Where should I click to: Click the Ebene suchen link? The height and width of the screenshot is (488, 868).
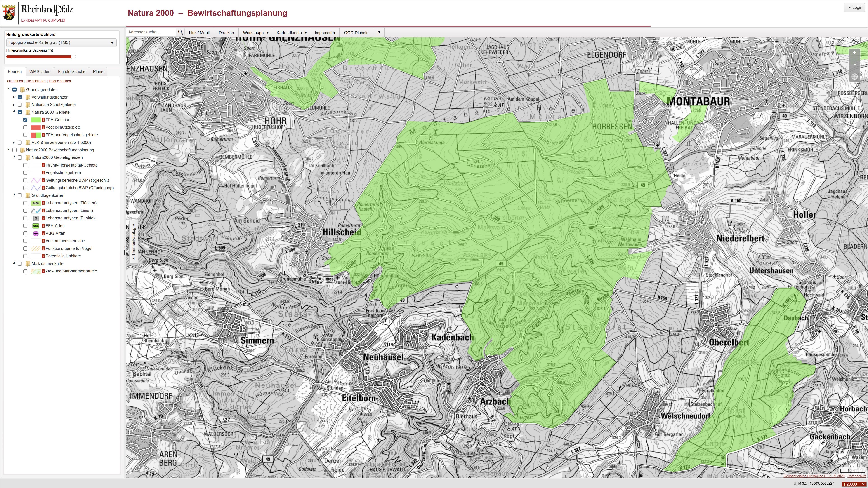pos(60,81)
